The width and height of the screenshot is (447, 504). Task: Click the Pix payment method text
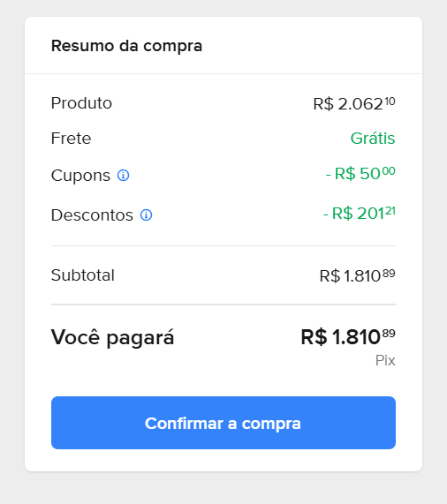[x=385, y=361]
